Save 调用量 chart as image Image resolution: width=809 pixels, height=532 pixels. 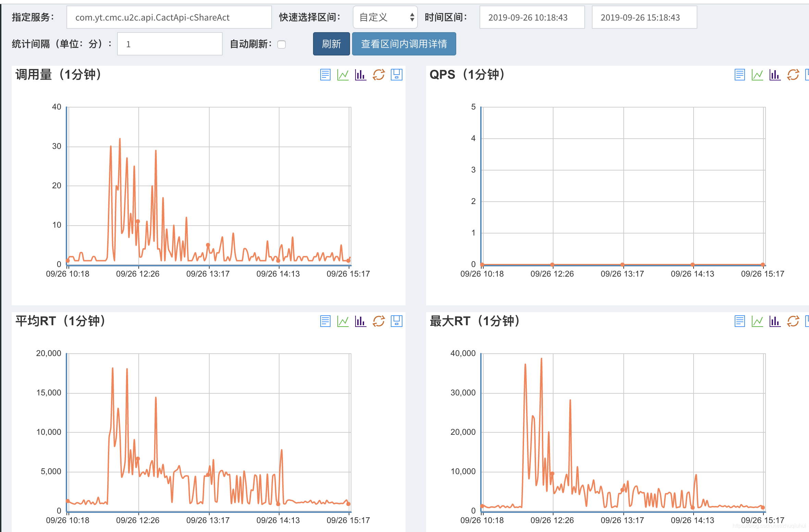coord(396,75)
